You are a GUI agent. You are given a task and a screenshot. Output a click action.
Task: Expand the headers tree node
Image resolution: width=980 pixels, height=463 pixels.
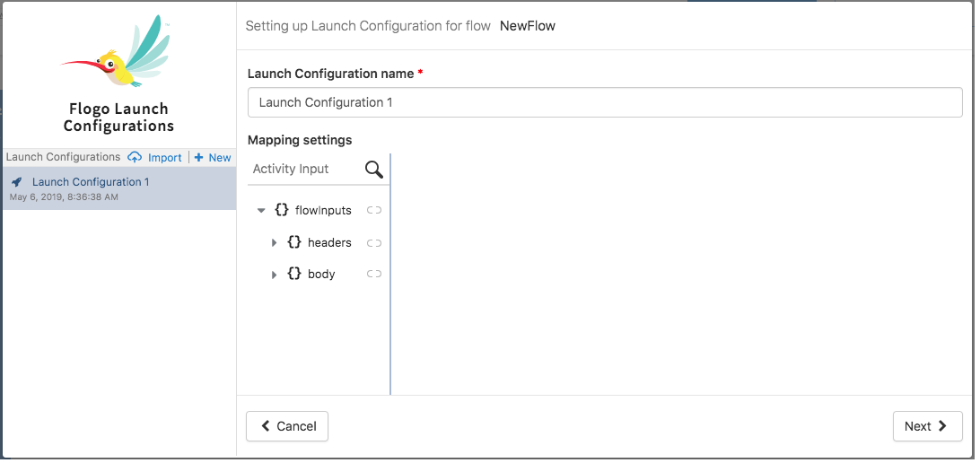pyautogui.click(x=274, y=242)
